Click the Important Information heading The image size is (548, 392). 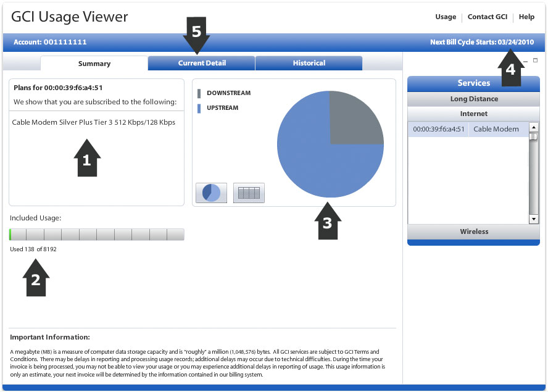50,337
